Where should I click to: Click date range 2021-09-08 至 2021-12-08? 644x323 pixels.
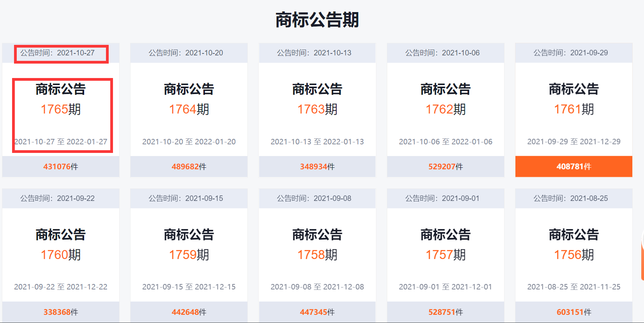point(317,287)
